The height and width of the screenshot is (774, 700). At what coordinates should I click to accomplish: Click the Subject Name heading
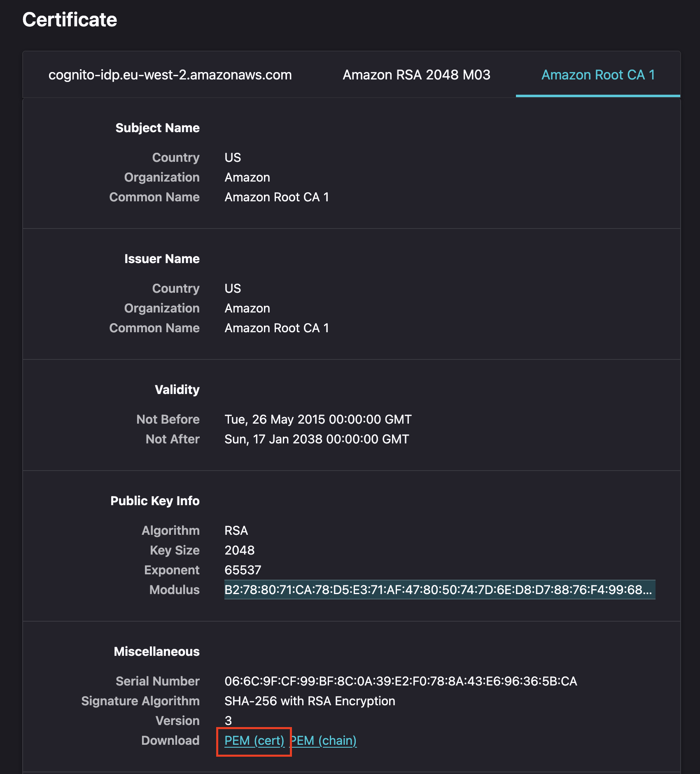[x=157, y=128]
